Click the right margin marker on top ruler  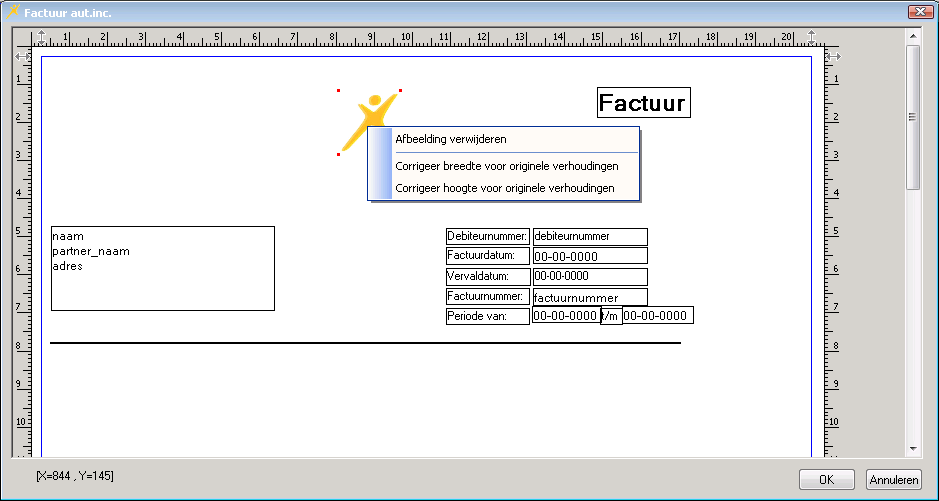(x=811, y=38)
